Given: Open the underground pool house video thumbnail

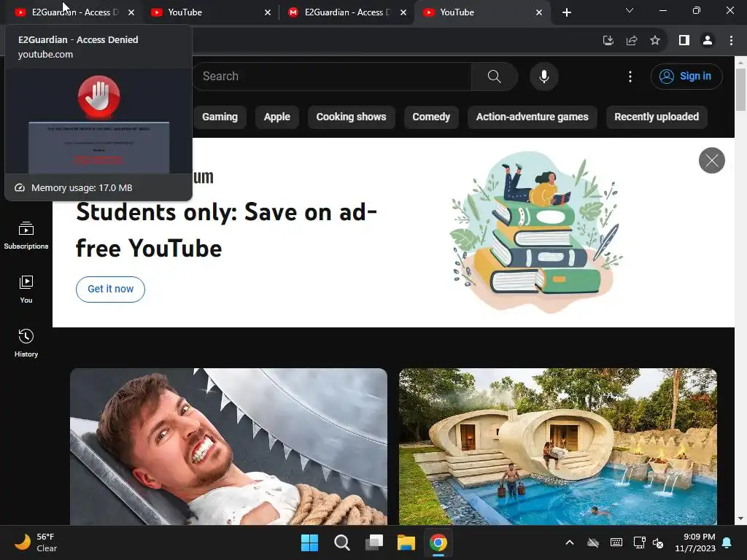Looking at the screenshot, I should (x=558, y=446).
